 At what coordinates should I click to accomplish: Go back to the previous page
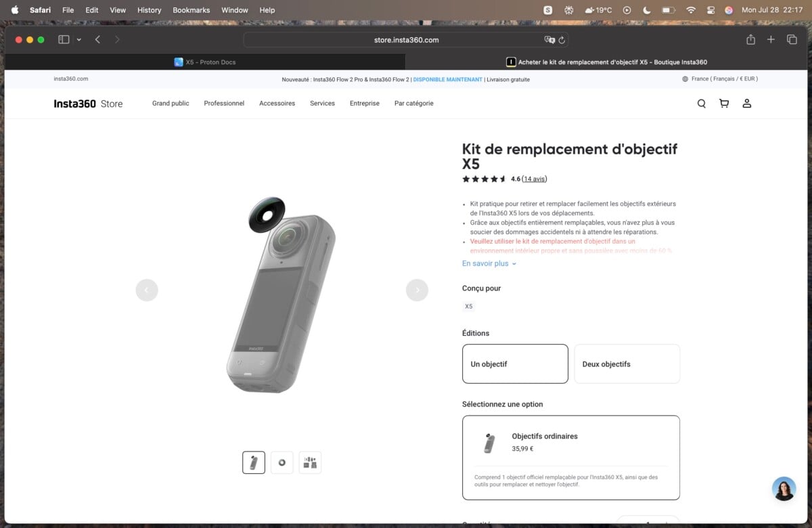(x=97, y=40)
